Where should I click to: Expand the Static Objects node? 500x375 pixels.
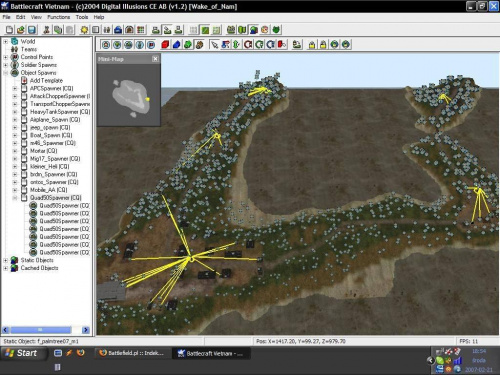(x=6, y=260)
